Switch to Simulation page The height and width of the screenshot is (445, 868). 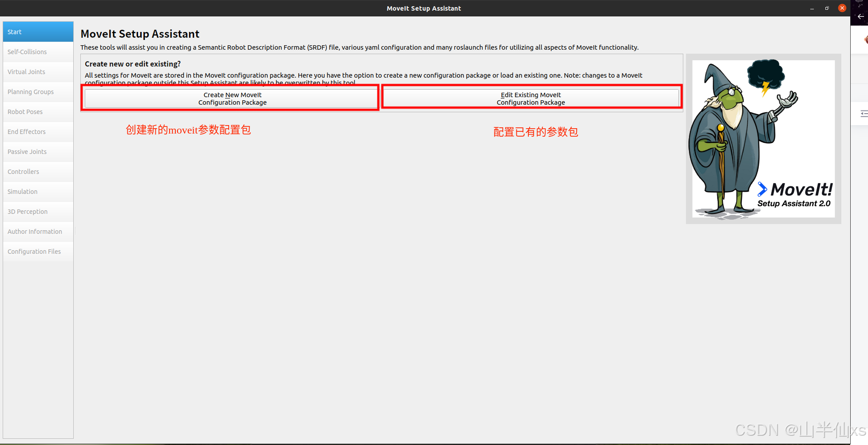(x=38, y=192)
